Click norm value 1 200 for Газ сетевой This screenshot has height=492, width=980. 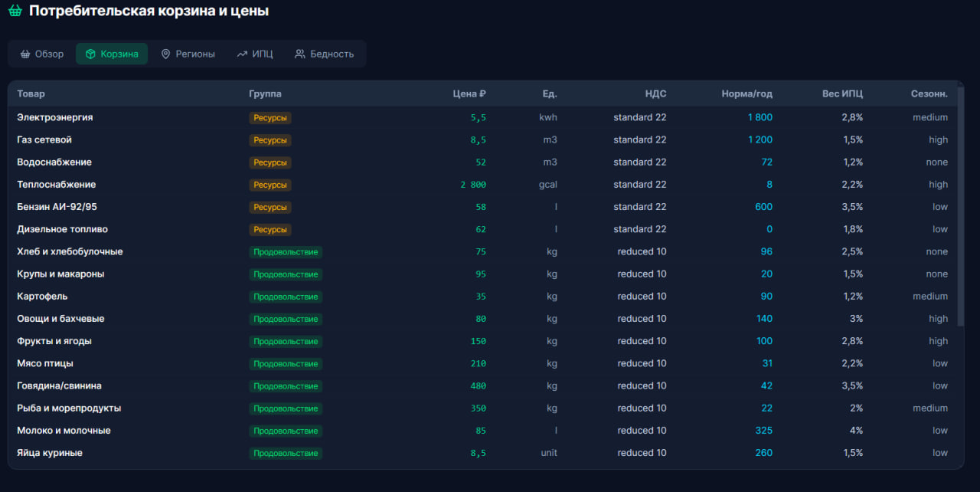click(x=760, y=140)
